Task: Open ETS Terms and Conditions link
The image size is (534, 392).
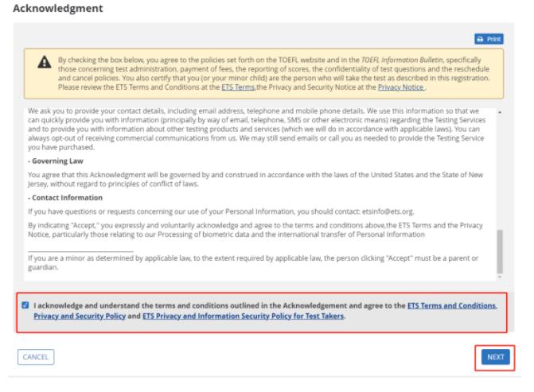Action: click(x=452, y=305)
